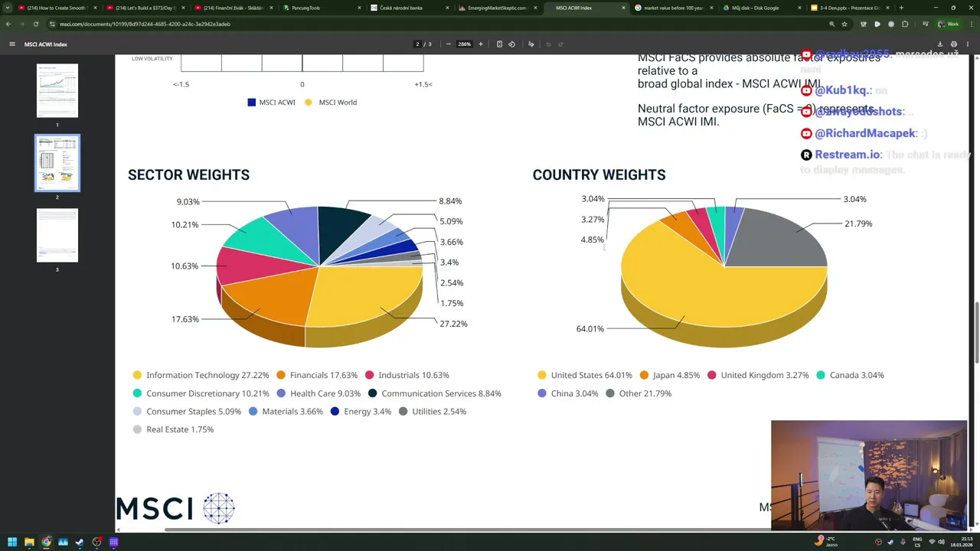Click Real Estate 1.75% legend text

click(x=180, y=429)
